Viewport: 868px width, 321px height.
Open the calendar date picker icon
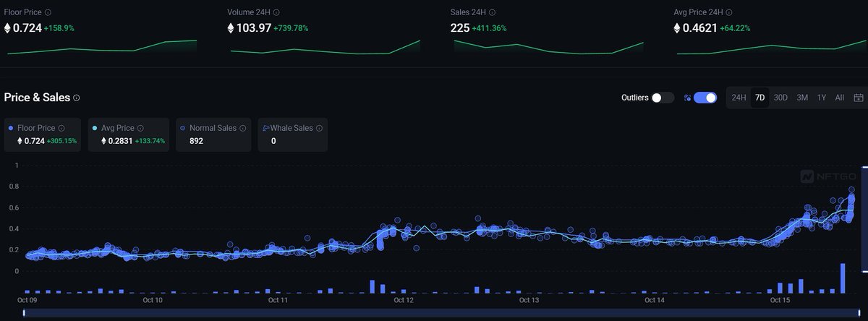(x=859, y=98)
